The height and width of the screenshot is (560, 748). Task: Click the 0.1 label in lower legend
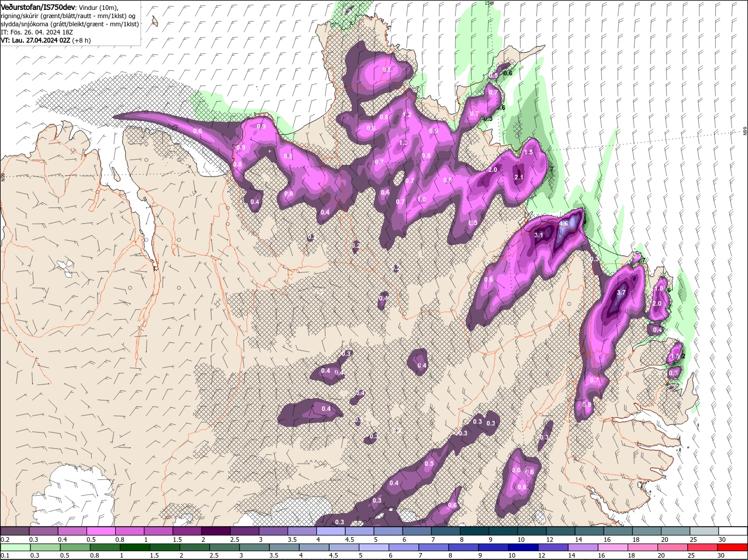coord(5,555)
